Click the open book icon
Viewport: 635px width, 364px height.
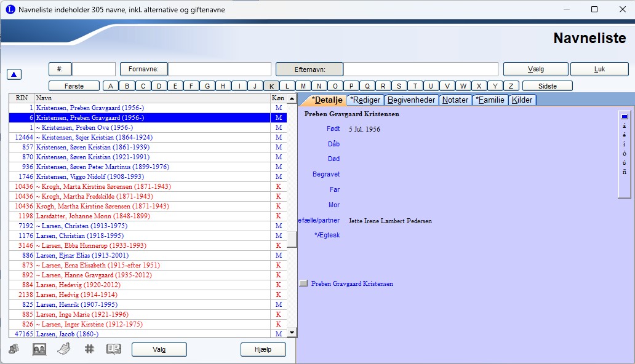pos(114,349)
